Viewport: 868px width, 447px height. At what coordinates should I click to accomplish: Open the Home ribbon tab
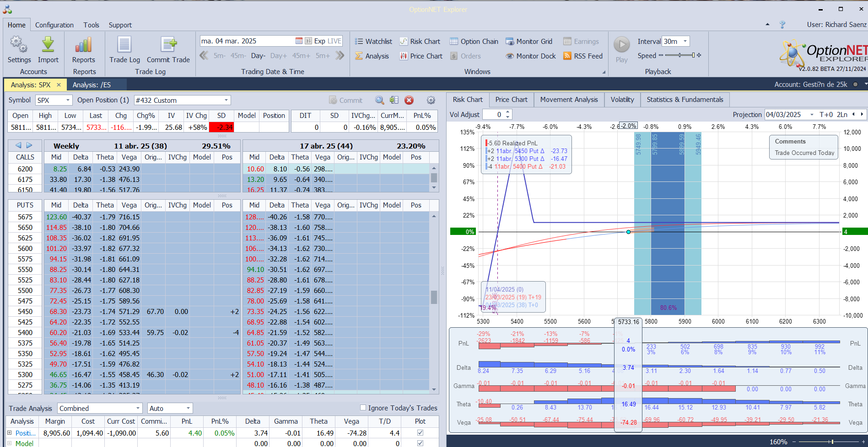pyautogui.click(x=16, y=25)
